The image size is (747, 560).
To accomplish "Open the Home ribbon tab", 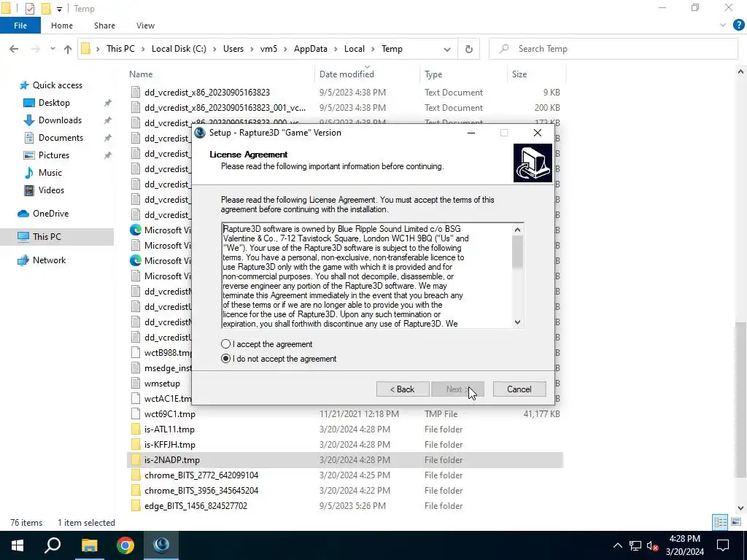I will pyautogui.click(x=62, y=26).
